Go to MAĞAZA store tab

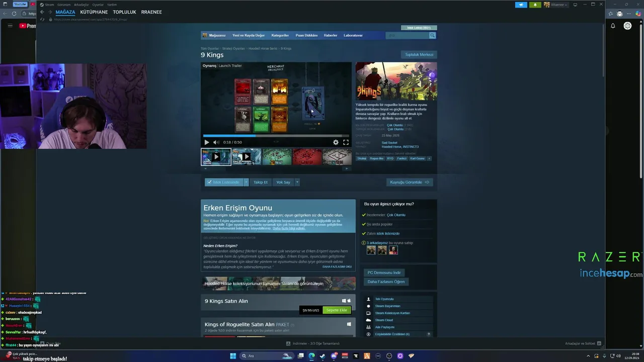[65, 12]
